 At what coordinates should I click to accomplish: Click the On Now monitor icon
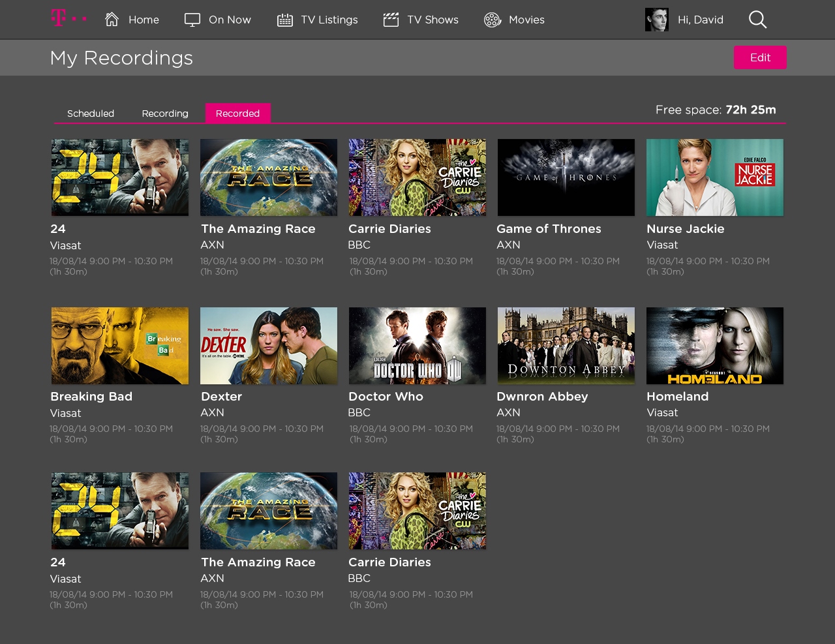pyautogui.click(x=192, y=20)
